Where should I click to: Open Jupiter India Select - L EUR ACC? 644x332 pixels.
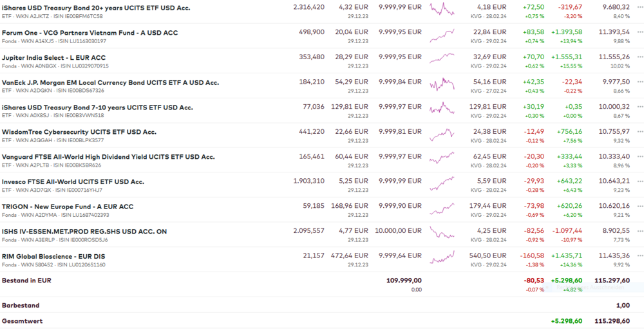[53, 58]
